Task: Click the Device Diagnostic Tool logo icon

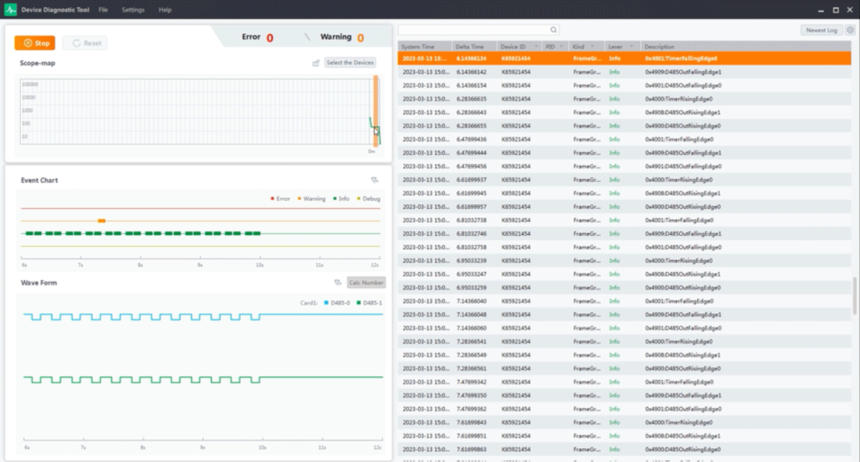Action: [x=10, y=9]
